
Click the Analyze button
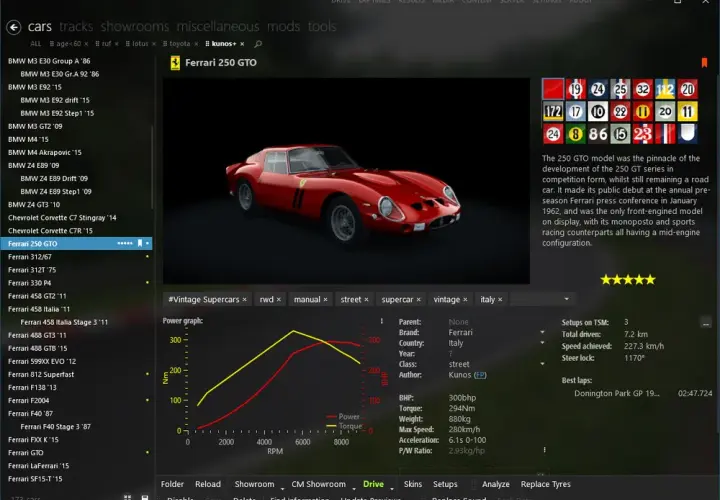[496, 484]
